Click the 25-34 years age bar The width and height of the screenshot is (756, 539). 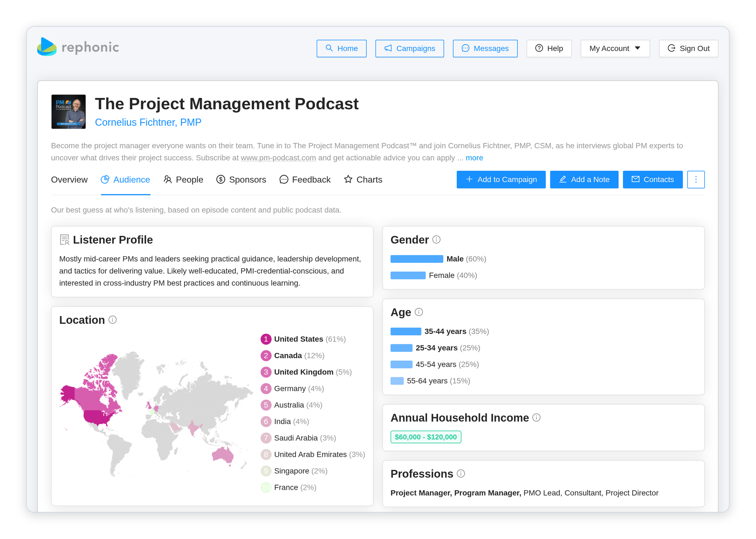[401, 348]
